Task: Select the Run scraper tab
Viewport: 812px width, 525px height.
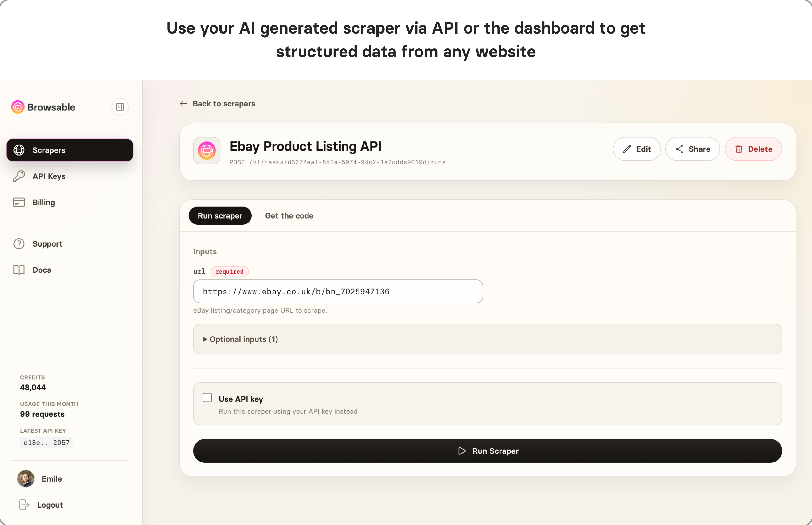Action: point(220,216)
